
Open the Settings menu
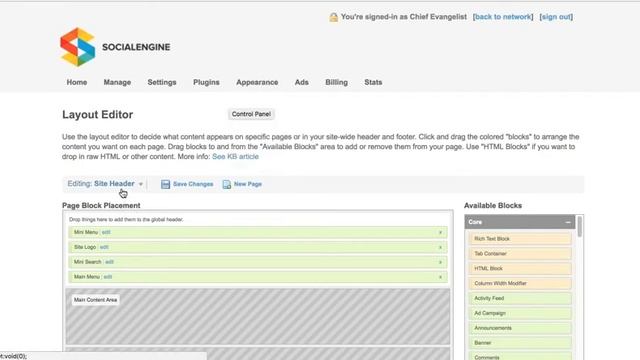coord(162,82)
